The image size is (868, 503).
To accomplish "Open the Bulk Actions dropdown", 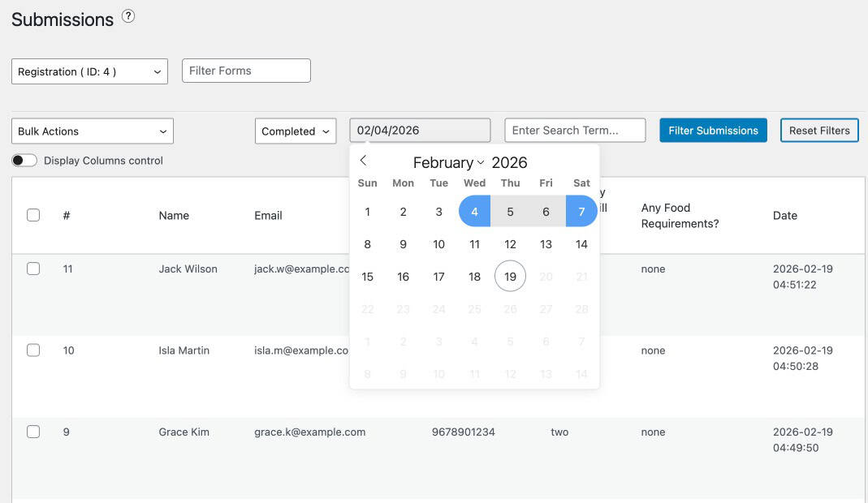I will click(x=93, y=131).
